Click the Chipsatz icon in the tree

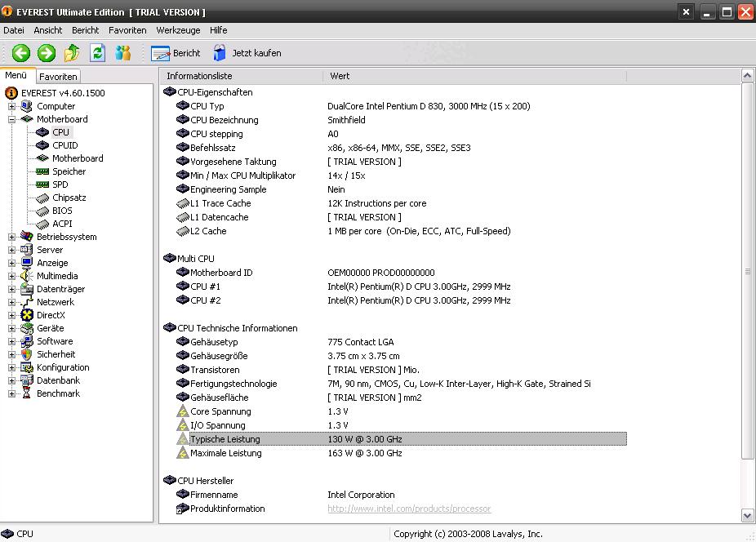42,198
